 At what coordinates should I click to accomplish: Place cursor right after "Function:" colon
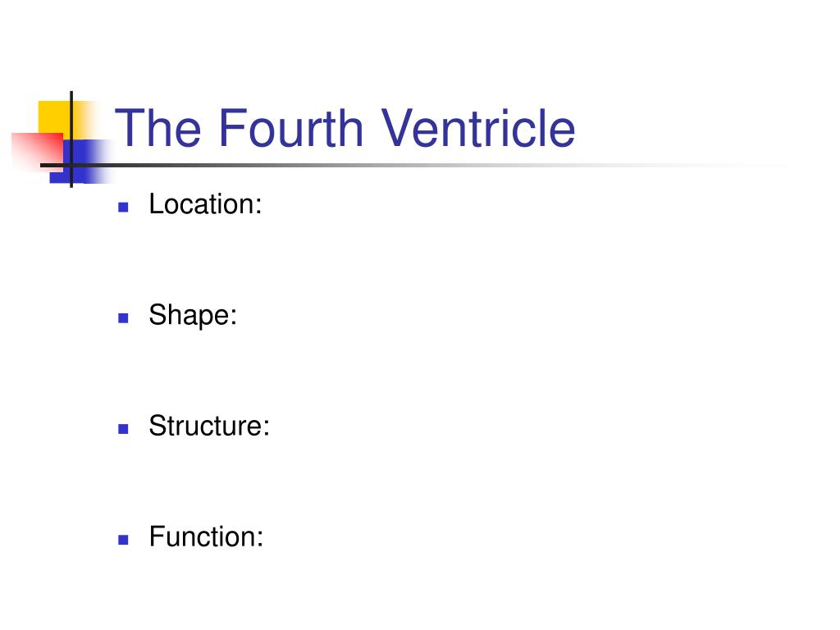[x=264, y=536]
